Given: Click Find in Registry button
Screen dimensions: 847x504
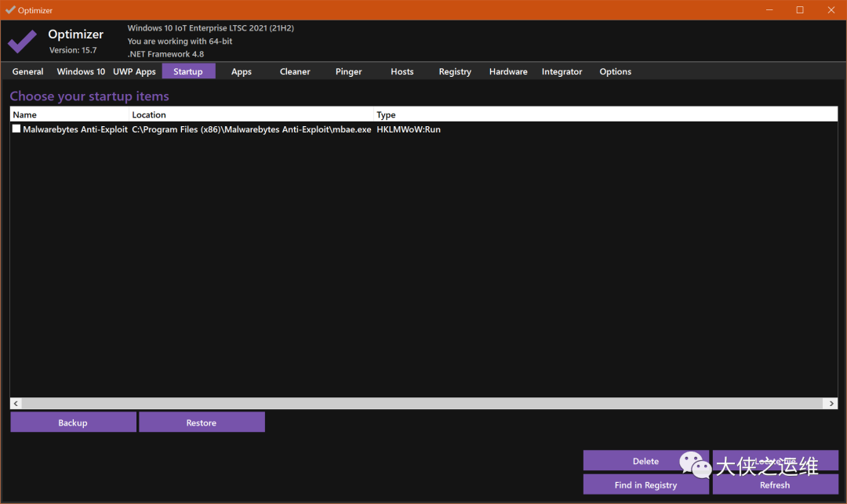Looking at the screenshot, I should click(645, 484).
